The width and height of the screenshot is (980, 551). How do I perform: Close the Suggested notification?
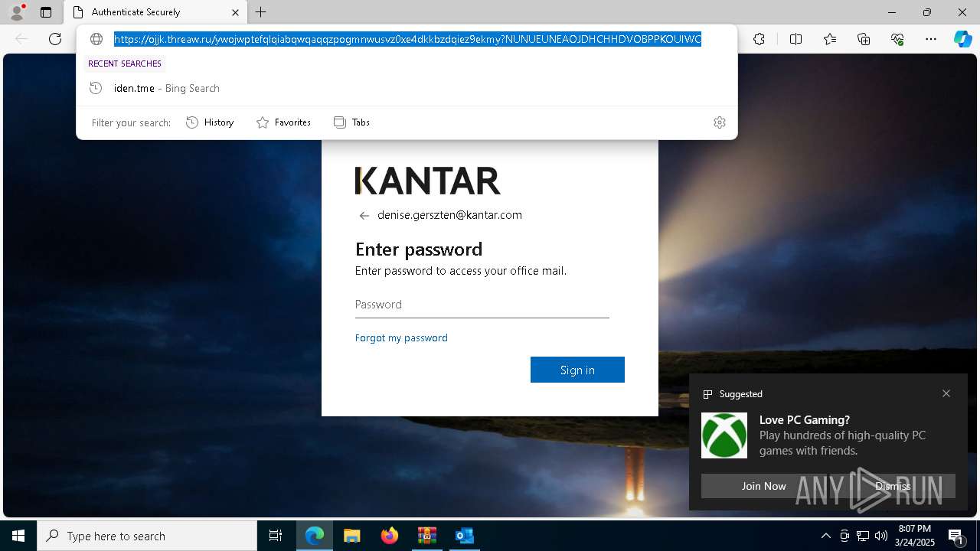coord(946,393)
